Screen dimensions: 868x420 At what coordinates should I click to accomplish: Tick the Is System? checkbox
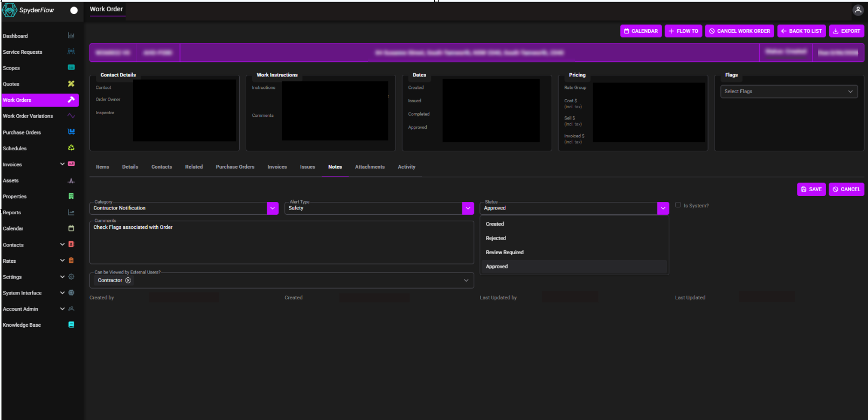coord(678,205)
